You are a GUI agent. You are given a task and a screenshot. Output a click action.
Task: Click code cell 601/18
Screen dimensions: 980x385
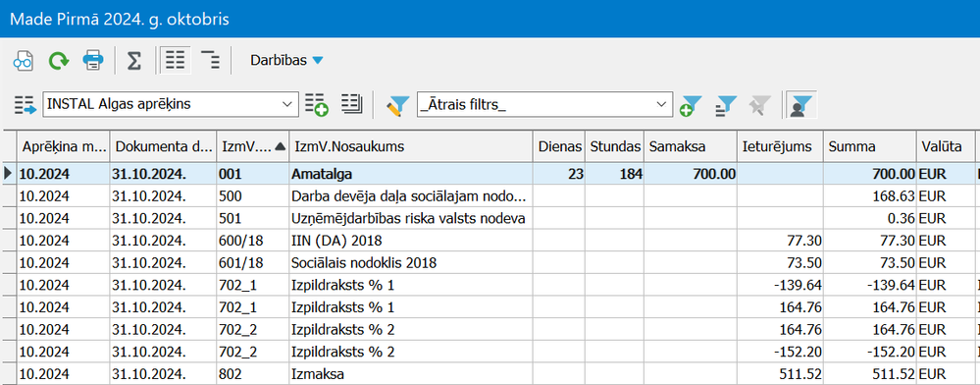[252, 263]
